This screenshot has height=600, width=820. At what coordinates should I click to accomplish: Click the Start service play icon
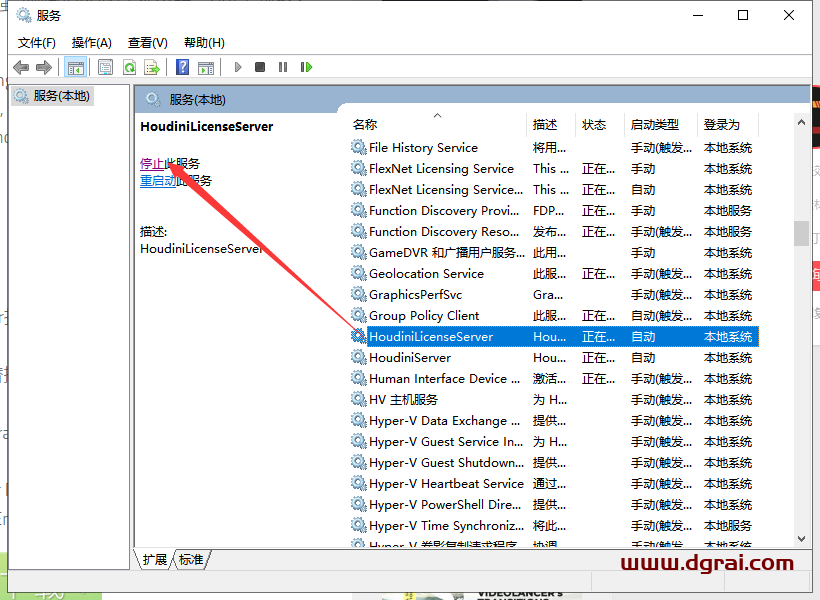tap(238, 67)
